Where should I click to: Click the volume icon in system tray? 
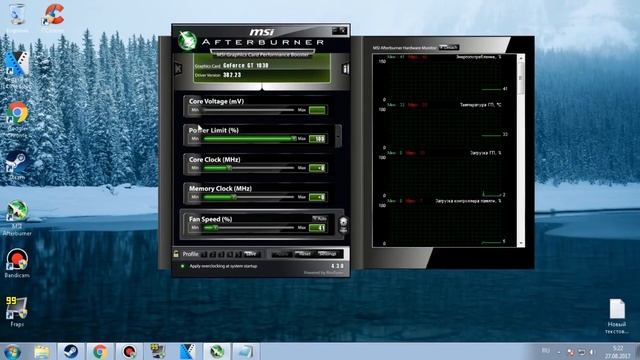[592, 352]
